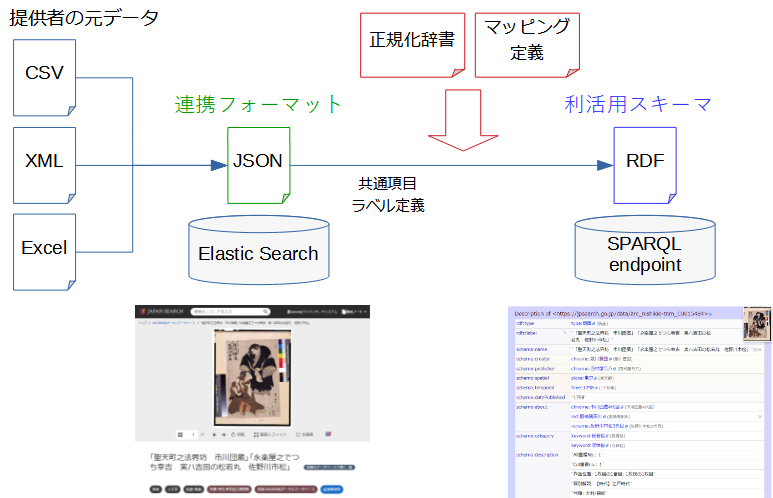Select the Elastic Search database cylinder
This screenshot has height=498, width=773.
[259, 250]
